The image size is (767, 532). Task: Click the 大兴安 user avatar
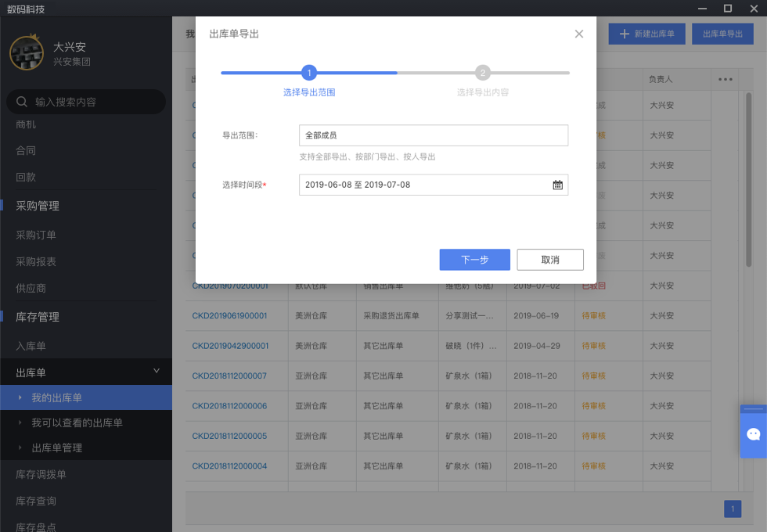click(x=27, y=53)
